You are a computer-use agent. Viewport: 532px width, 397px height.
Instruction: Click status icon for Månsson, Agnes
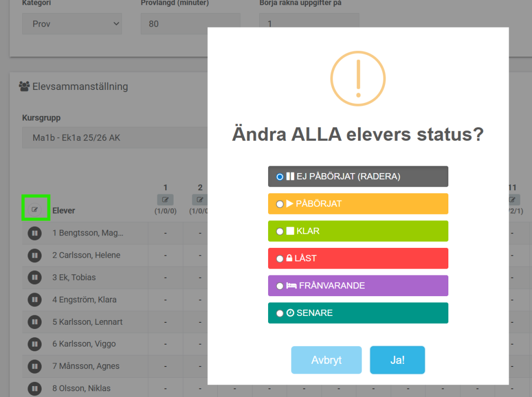pyautogui.click(x=34, y=366)
